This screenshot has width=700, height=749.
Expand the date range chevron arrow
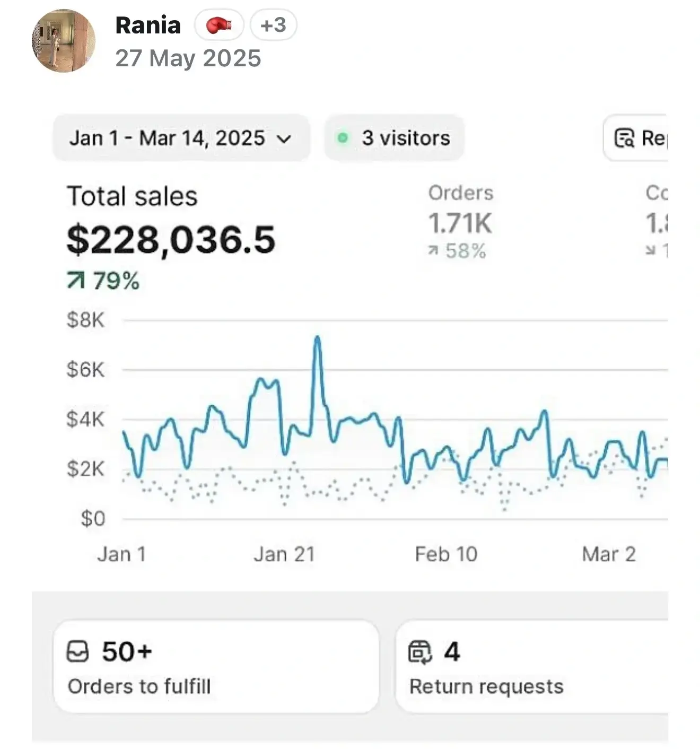tap(284, 140)
